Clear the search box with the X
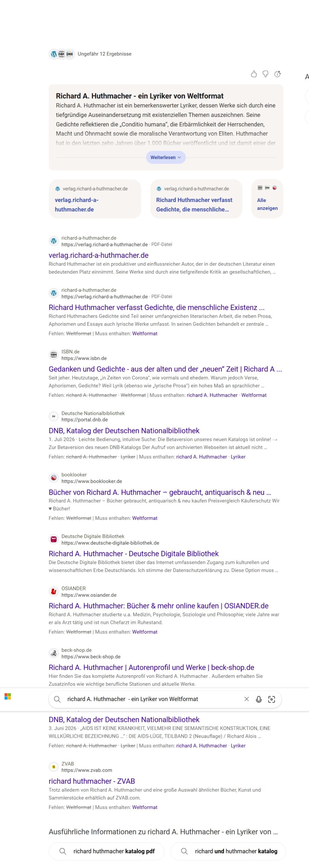 click(247, 699)
